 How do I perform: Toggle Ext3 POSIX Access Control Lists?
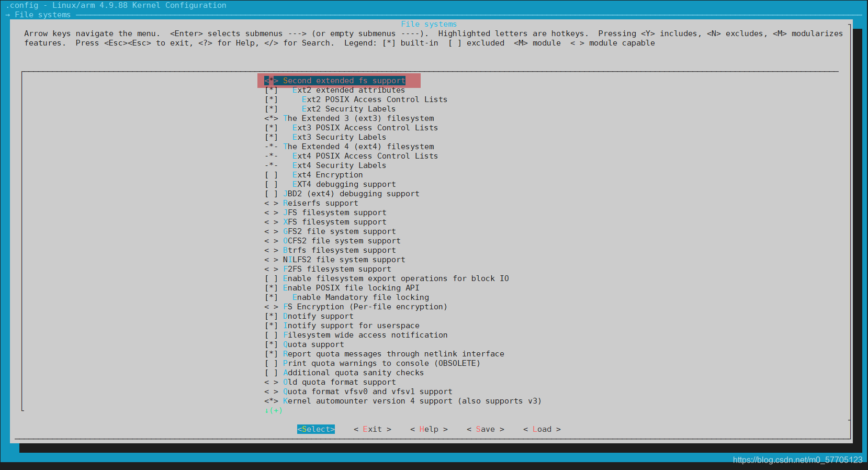351,128
